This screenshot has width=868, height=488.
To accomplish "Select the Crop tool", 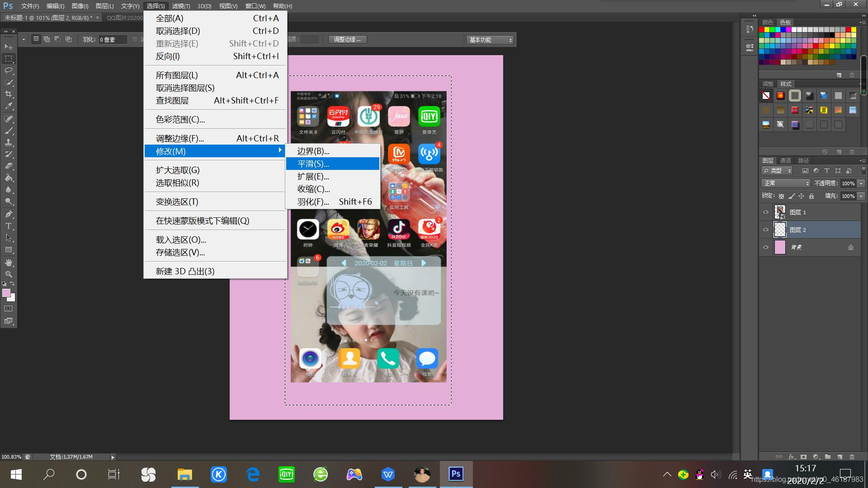I will click(9, 94).
